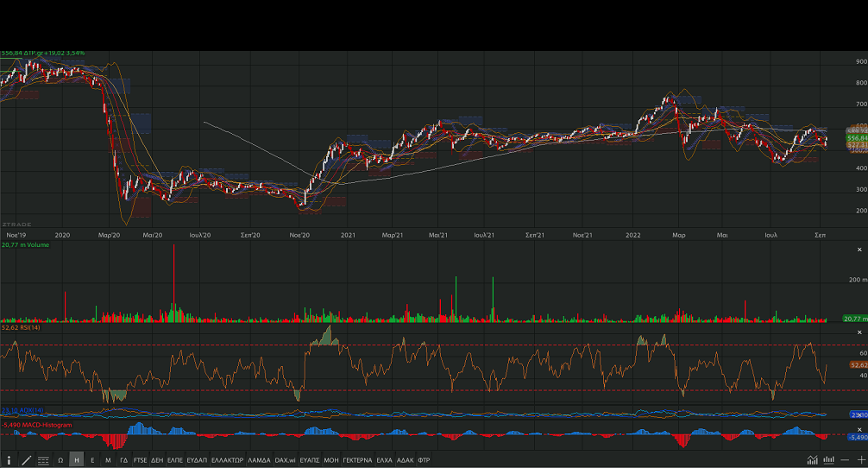The height and width of the screenshot is (468, 868).
Task: Select the Ε weekly timeframe button
Action: [x=92, y=460]
